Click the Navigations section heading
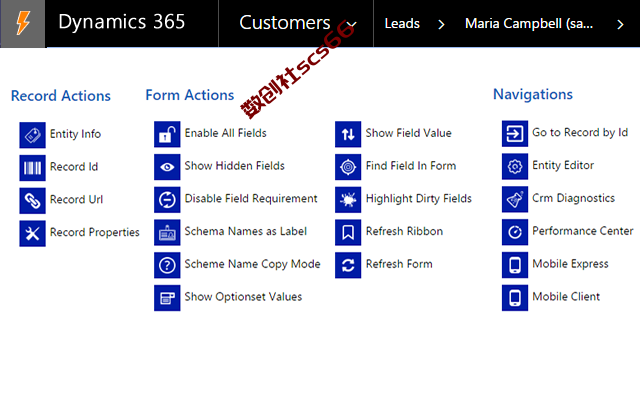Screen dimensions: 640x400 click(533, 94)
